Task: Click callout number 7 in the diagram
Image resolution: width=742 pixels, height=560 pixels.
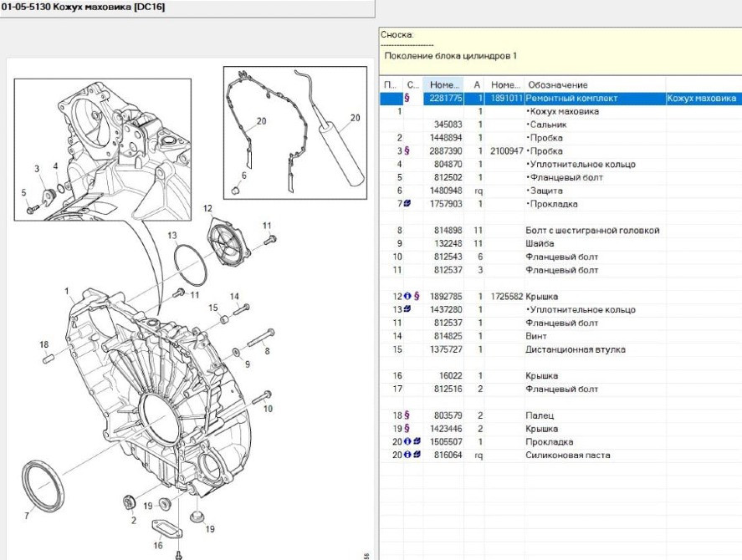Action: pos(27,516)
